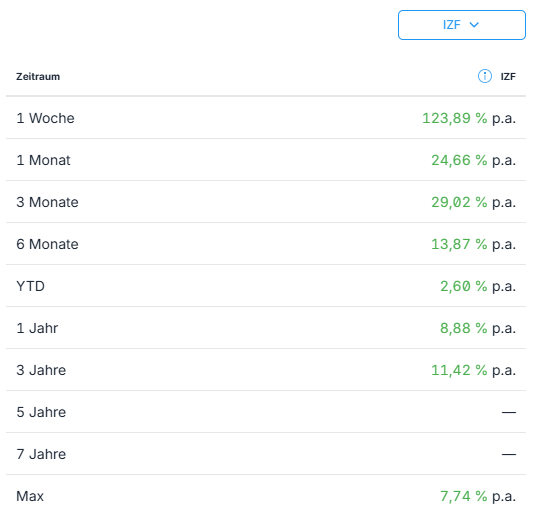Screen dimensions: 541x526
Task: Open the IZF dropdown selector
Action: tap(462, 25)
